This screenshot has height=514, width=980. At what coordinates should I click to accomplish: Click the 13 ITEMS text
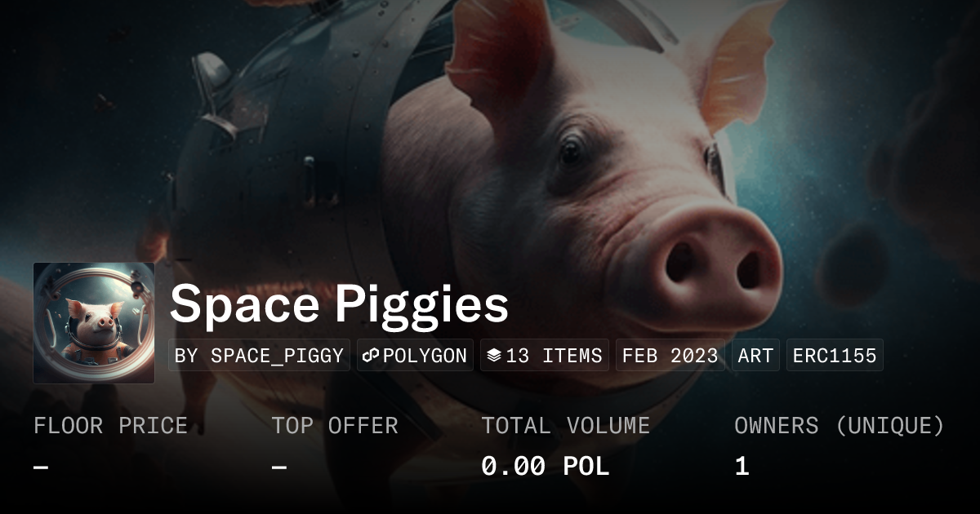[x=554, y=356]
